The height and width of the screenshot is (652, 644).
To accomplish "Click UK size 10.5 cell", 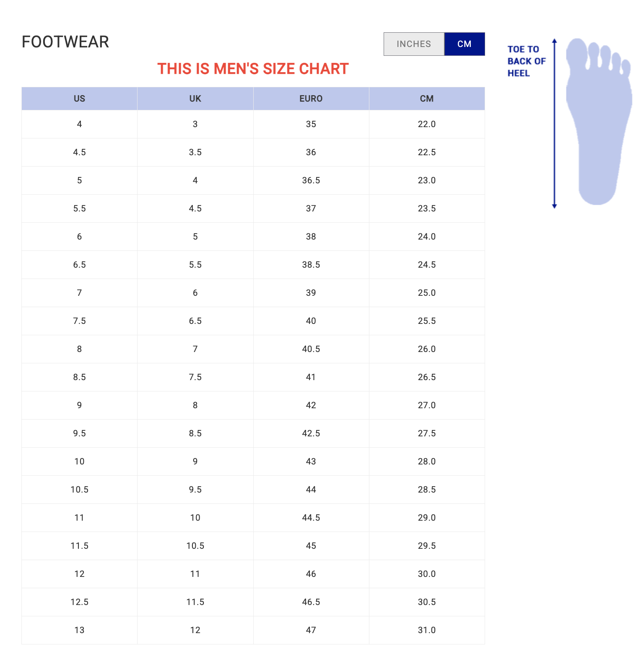I will coord(195,546).
